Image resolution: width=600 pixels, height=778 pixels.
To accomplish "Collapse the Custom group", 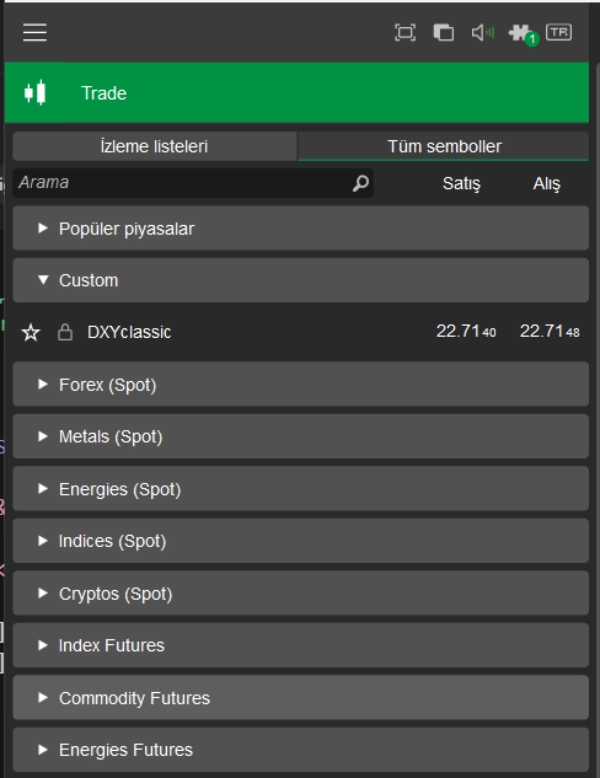I will coord(300,281).
